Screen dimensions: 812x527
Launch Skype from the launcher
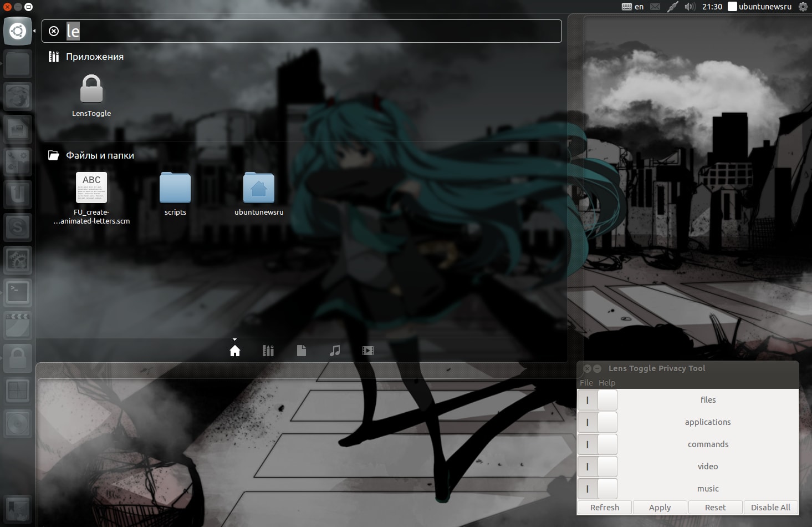[x=18, y=227]
